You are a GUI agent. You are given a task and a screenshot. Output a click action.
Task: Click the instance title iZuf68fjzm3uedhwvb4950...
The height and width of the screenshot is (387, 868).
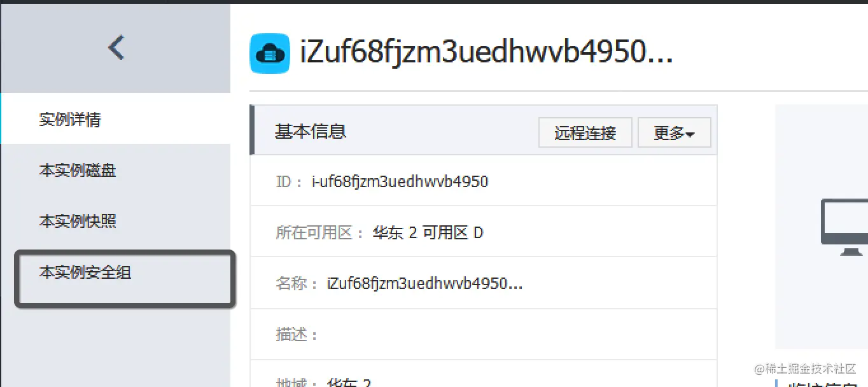(x=486, y=53)
